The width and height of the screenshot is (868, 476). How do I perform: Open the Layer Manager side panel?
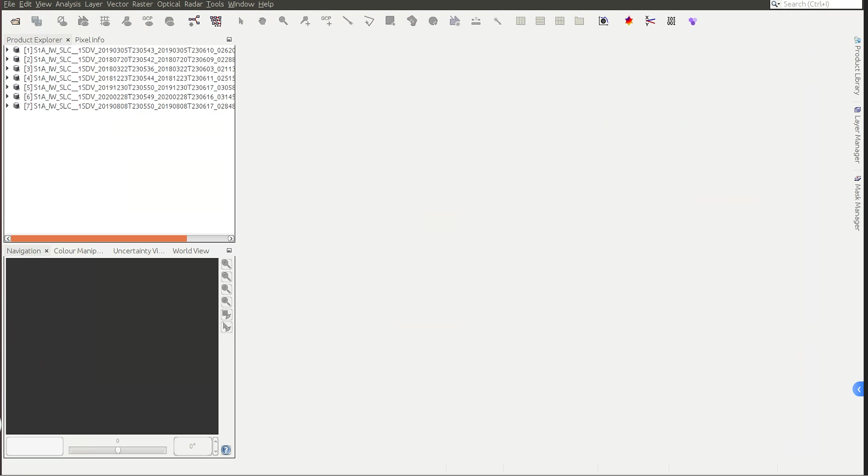(x=857, y=135)
